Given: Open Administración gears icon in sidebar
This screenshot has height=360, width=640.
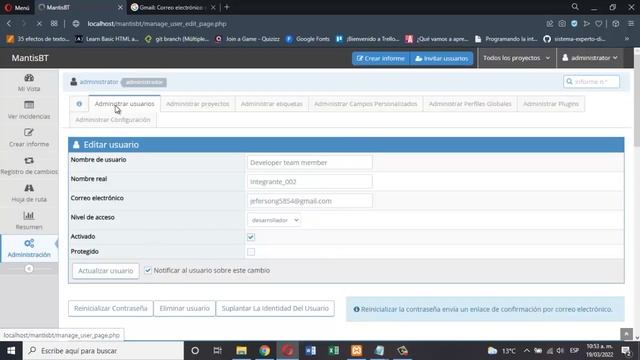Looking at the screenshot, I should coord(29,243).
